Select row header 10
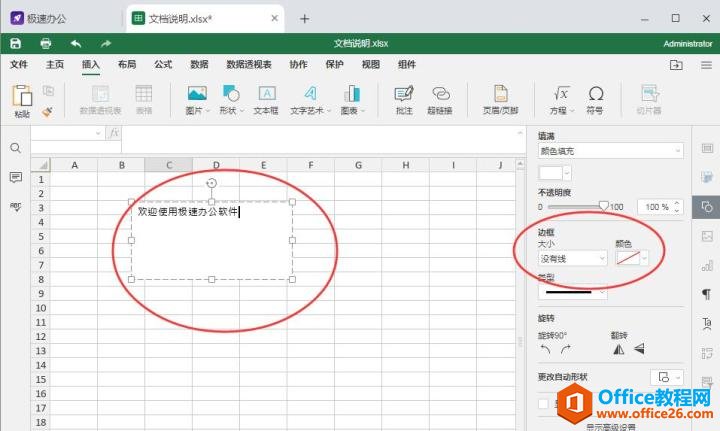The height and width of the screenshot is (431, 720). 40,308
